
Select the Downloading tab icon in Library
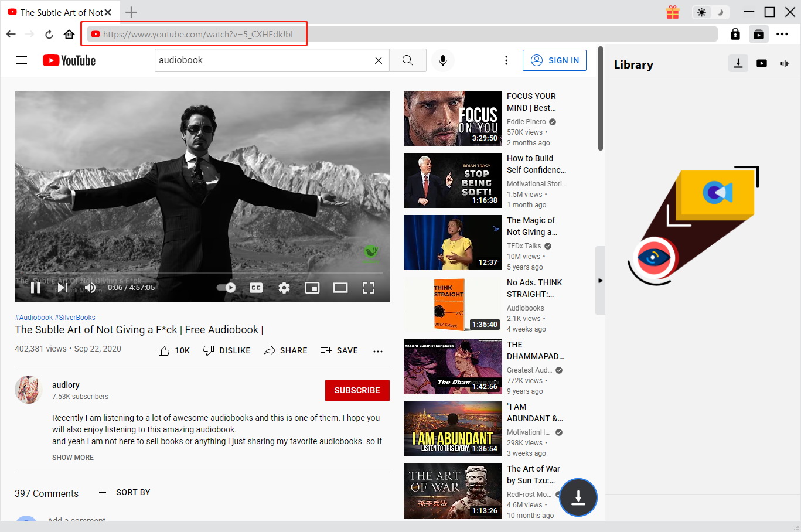coord(738,63)
